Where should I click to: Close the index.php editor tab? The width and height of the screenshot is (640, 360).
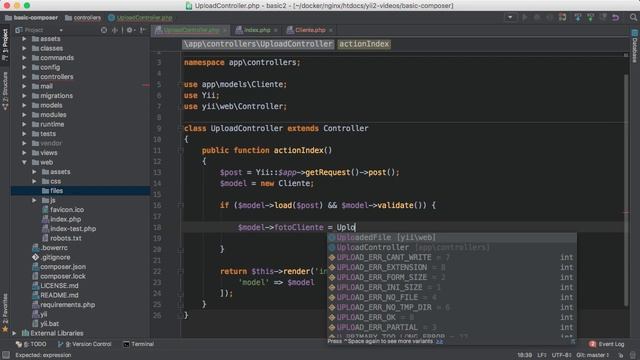(x=276, y=30)
